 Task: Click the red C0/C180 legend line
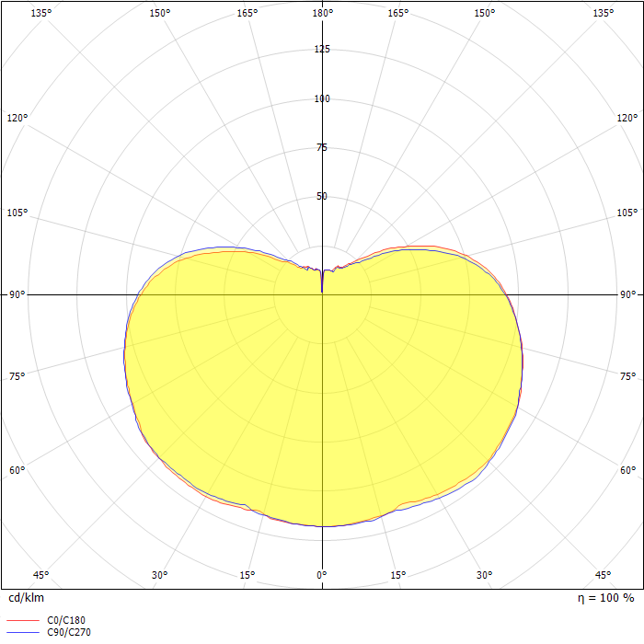coord(23,620)
